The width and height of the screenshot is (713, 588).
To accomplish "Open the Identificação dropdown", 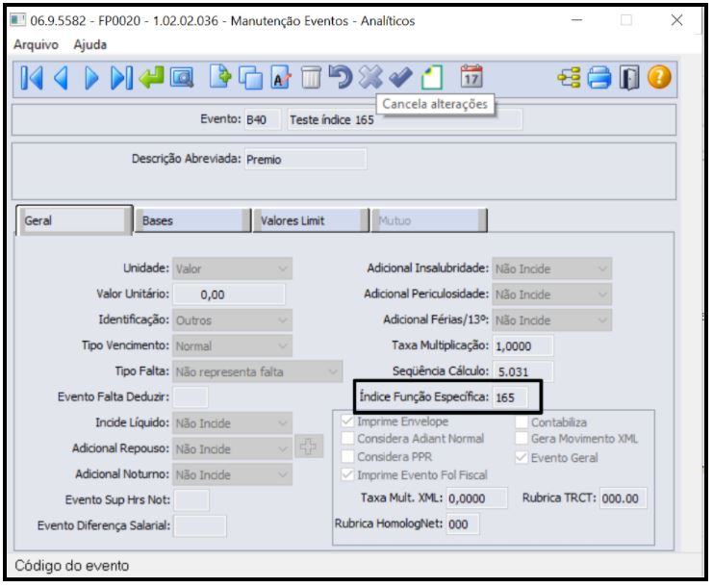I will point(232,320).
